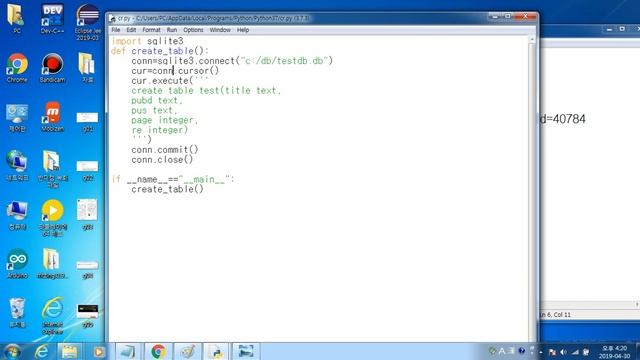Open the Windows Start menu orb
This screenshot has height=360, width=640.
coord(12,351)
